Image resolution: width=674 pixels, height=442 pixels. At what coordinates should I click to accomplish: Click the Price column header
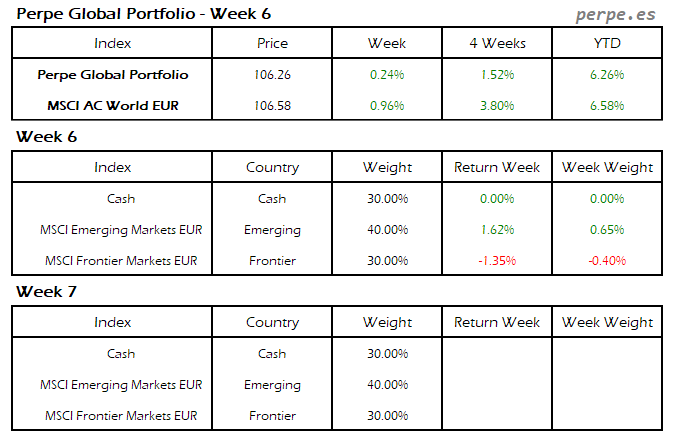click(x=272, y=43)
